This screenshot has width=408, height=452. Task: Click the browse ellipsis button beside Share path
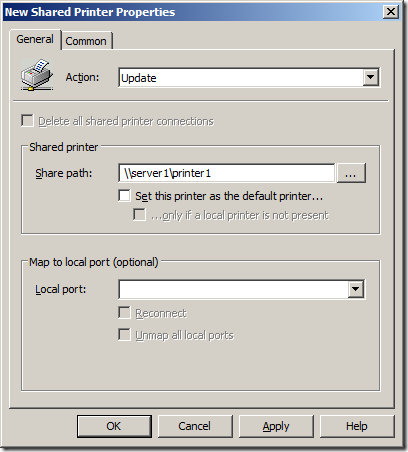pyautogui.click(x=351, y=173)
